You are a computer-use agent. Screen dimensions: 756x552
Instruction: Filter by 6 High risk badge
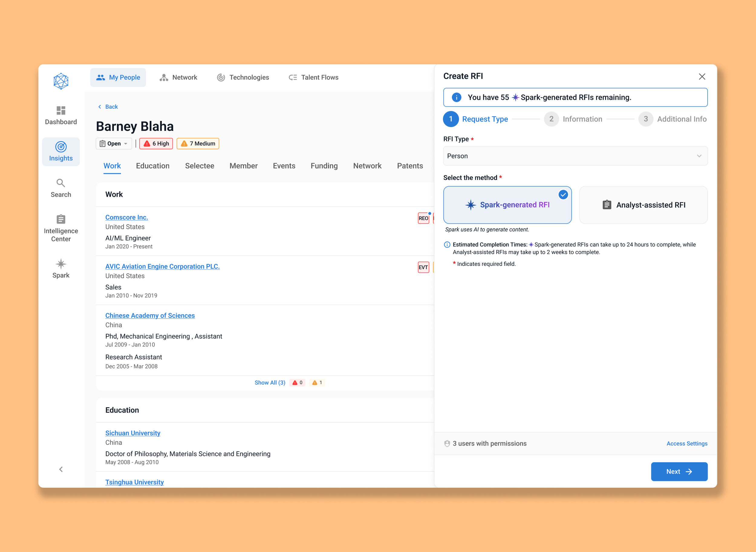point(156,144)
